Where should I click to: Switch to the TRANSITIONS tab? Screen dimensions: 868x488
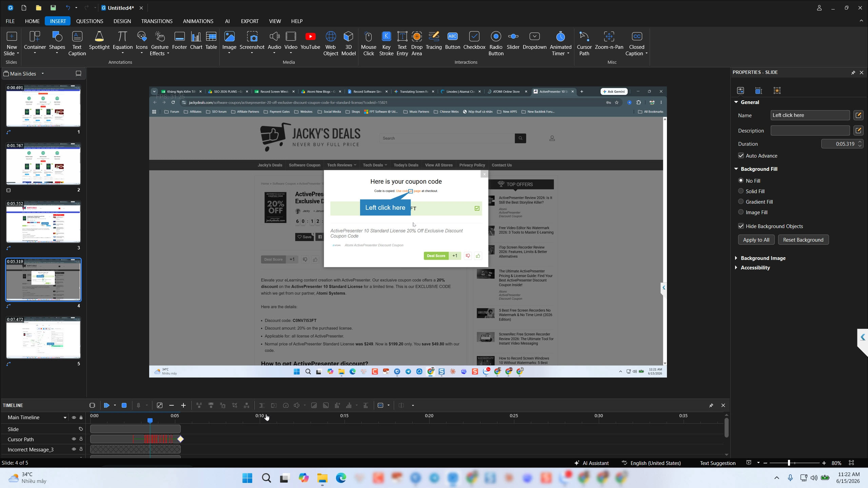pos(157,21)
